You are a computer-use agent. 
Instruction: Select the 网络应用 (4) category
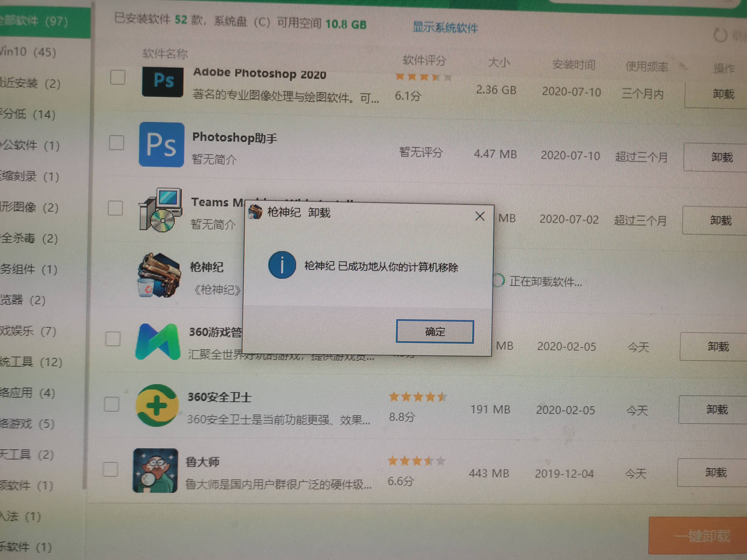click(28, 393)
